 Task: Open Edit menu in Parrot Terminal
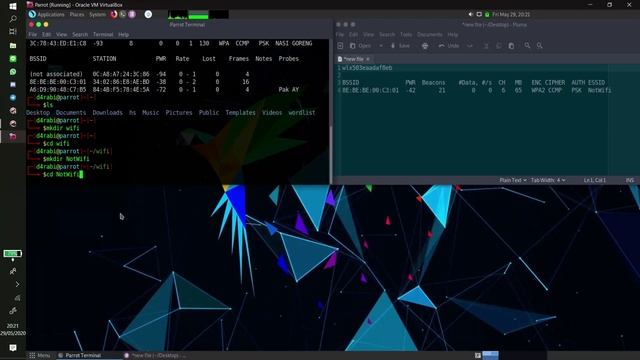[47, 35]
